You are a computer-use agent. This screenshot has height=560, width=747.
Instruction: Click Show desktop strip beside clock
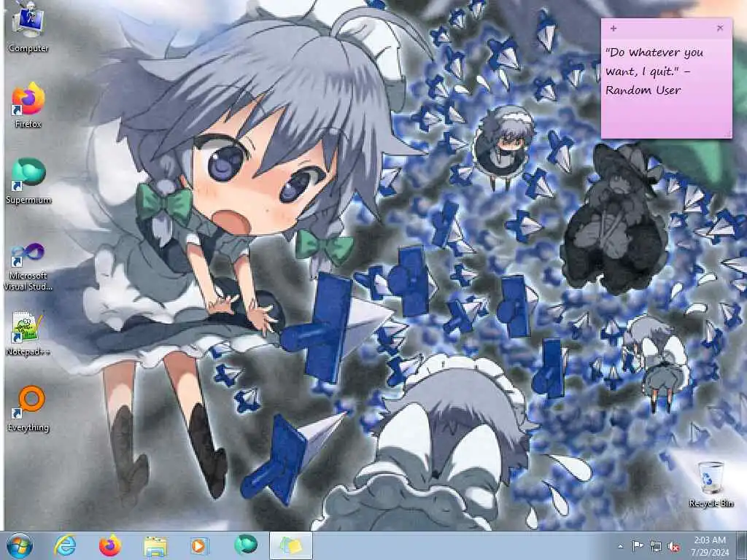pos(742,545)
